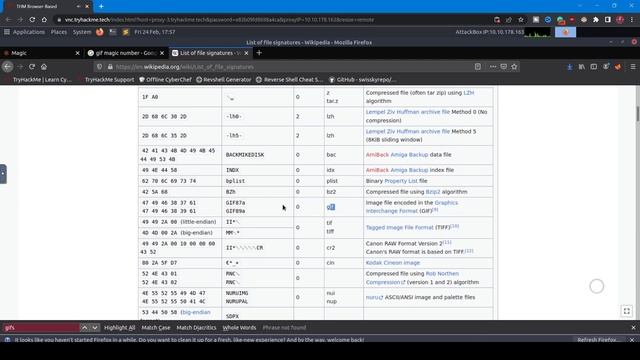The width and height of the screenshot is (640, 360).
Task: Open Firefox downloads arrow
Action: click(x=570, y=67)
